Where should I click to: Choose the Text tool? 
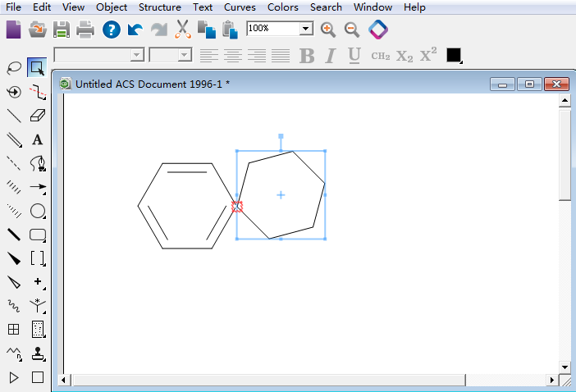[38, 139]
